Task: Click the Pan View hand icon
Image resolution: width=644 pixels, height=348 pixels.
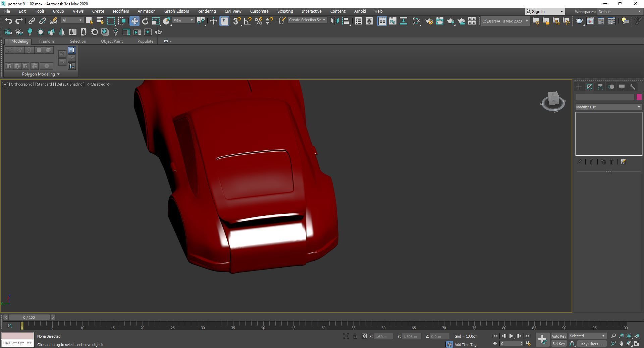Action: click(621, 343)
